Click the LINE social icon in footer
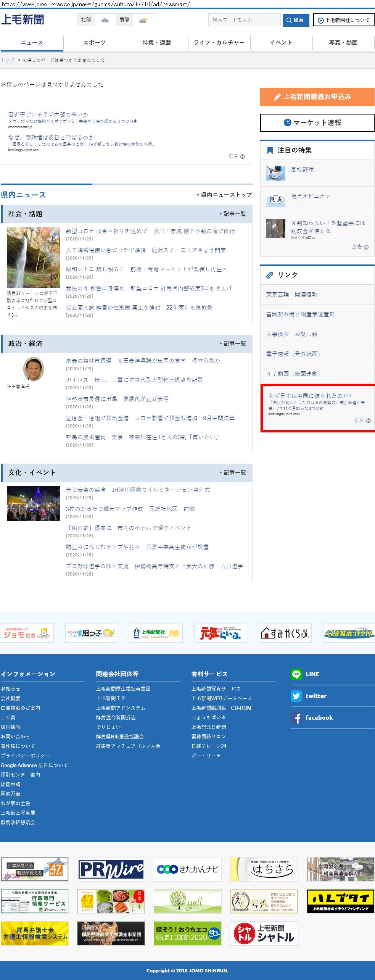 click(296, 674)
